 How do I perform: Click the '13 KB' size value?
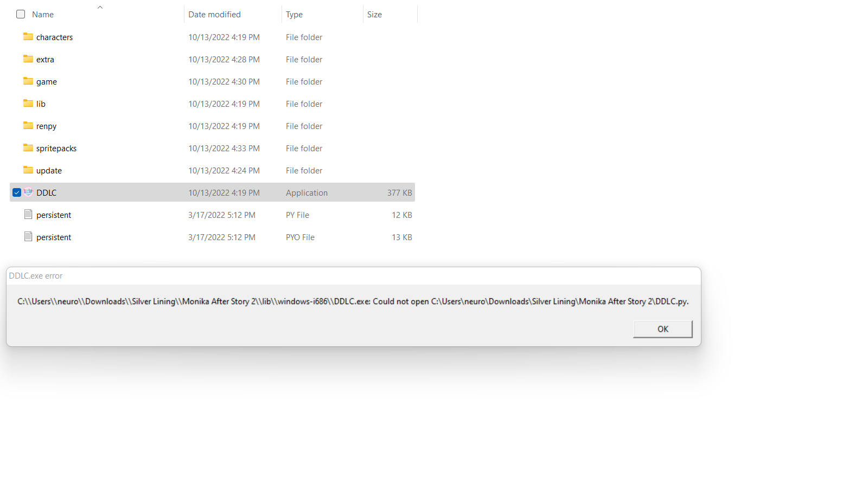[402, 237]
